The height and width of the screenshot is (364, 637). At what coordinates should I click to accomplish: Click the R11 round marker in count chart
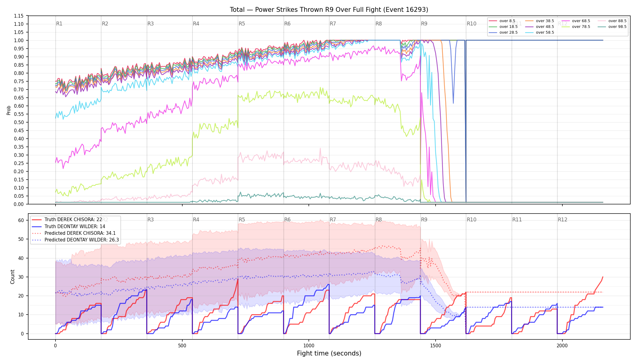click(x=517, y=220)
